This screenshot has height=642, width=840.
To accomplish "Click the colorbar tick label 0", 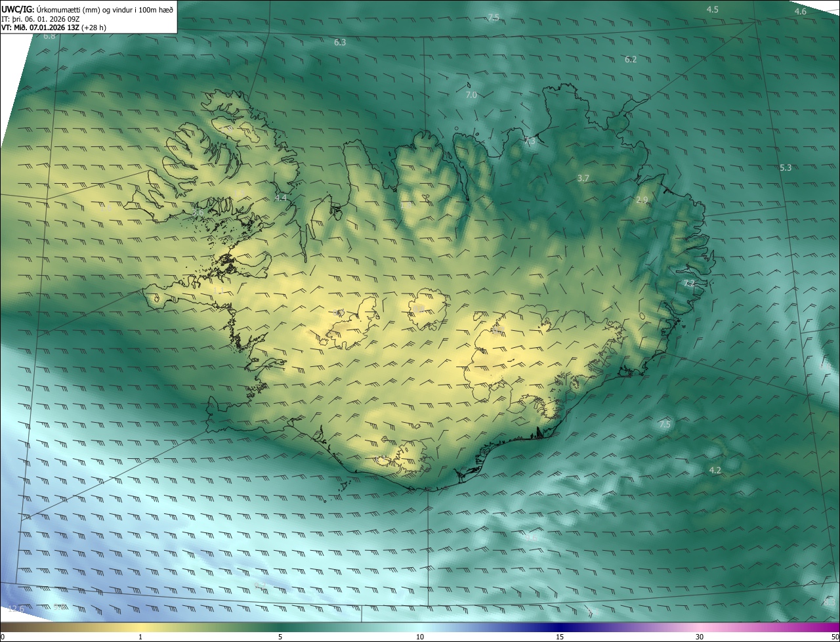I will tap(2, 637).
